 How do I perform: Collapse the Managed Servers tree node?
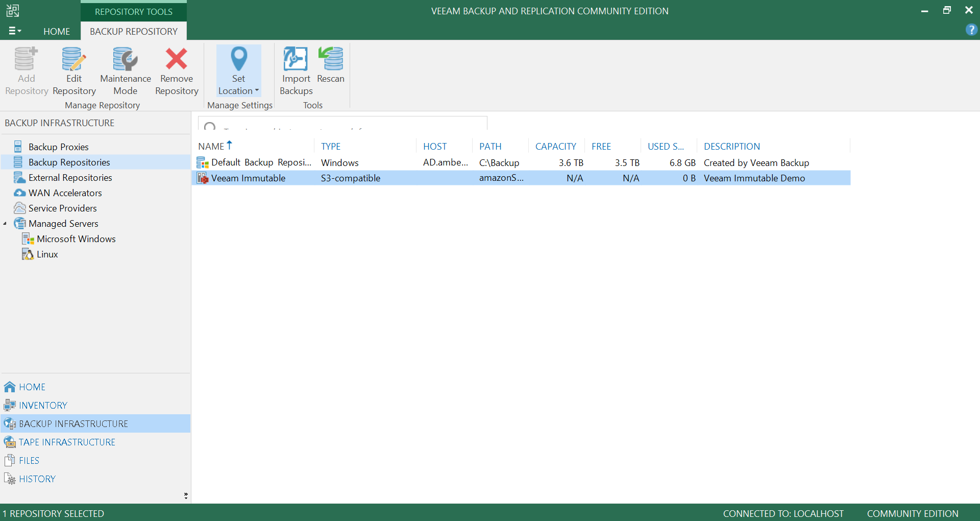click(x=5, y=224)
